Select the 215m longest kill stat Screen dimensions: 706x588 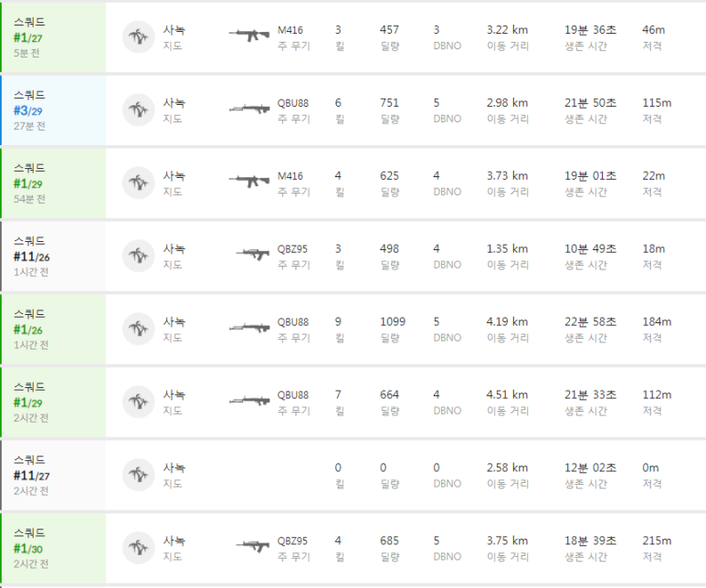click(657, 541)
